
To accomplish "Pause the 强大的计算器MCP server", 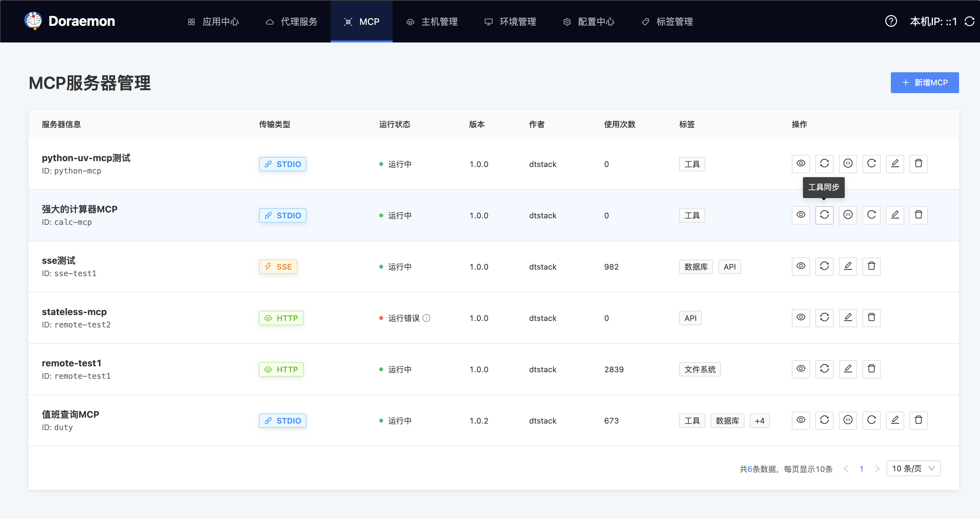I will 848,215.
